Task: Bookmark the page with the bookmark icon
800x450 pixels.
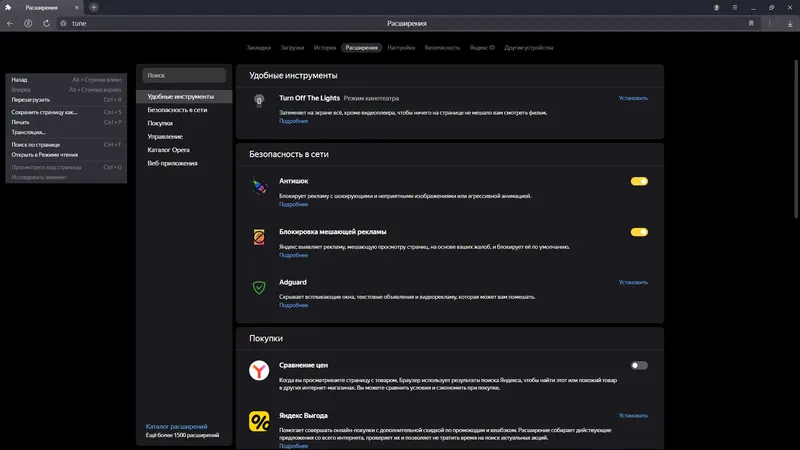Action: click(751, 23)
